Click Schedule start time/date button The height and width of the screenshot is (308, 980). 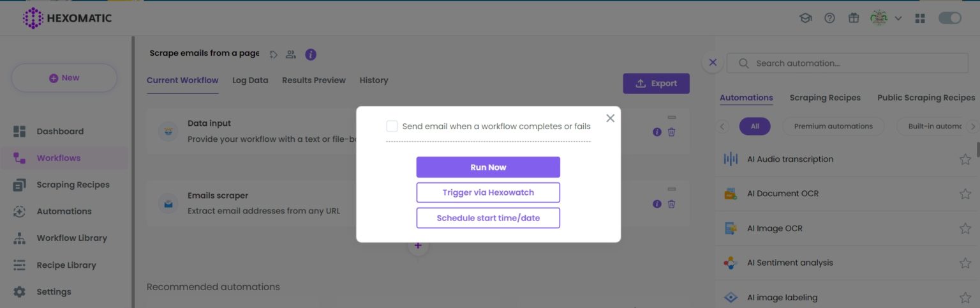pos(488,218)
